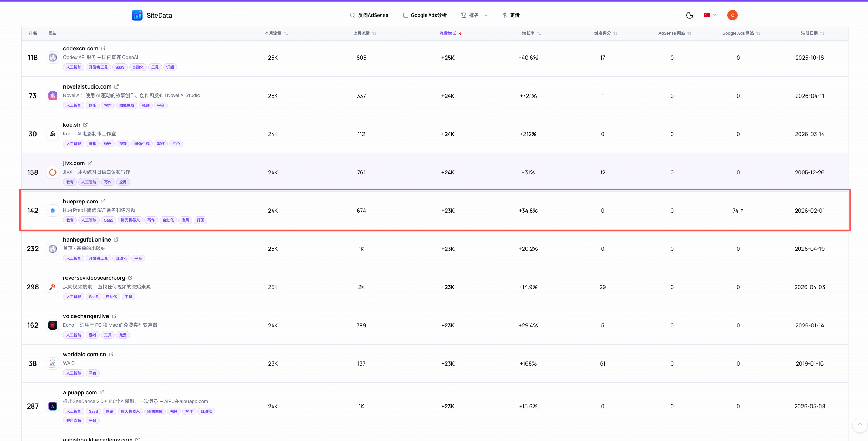Sort table by Google Ads 网站 column

(742, 33)
